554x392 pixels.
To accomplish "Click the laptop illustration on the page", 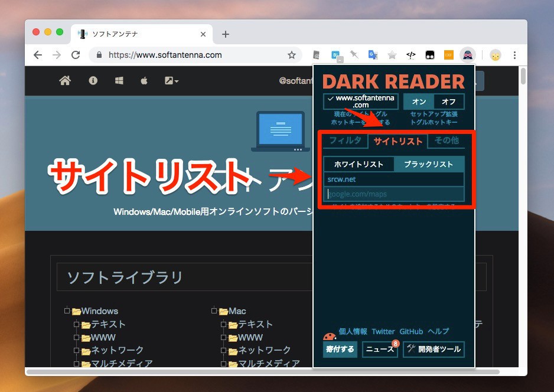I will click(281, 131).
